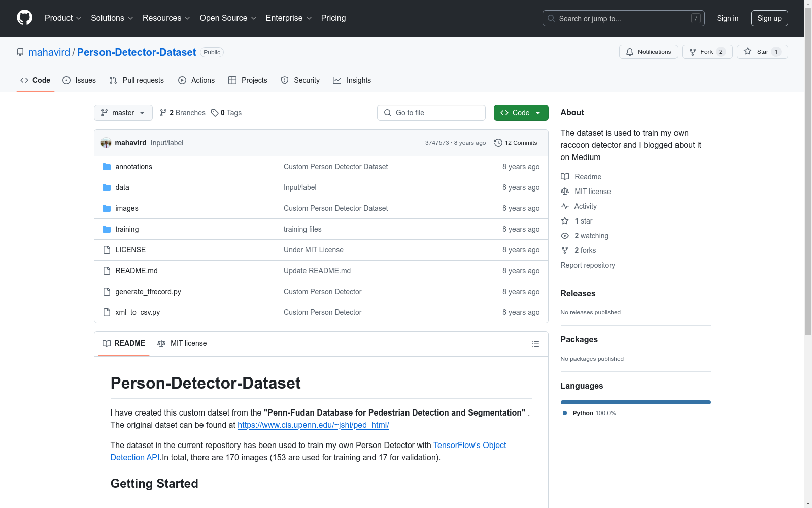This screenshot has width=812, height=508.
Task: Click the commit history clock icon
Action: tap(498, 143)
